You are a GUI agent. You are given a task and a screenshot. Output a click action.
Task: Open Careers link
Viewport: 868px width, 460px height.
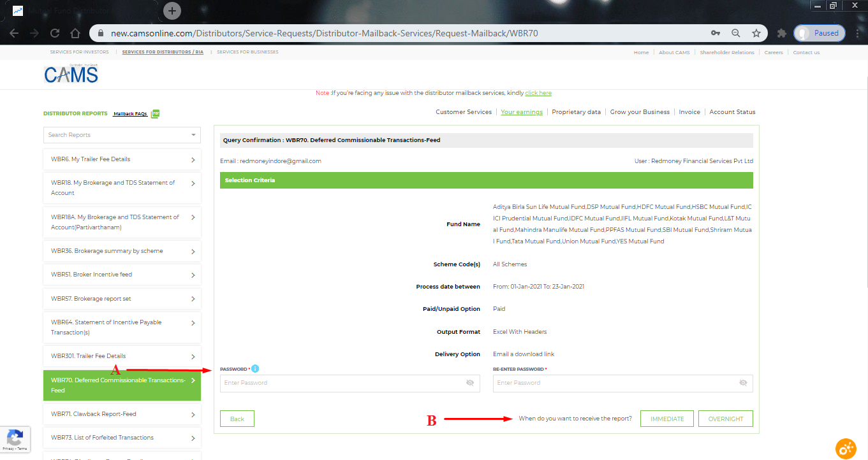click(x=774, y=52)
